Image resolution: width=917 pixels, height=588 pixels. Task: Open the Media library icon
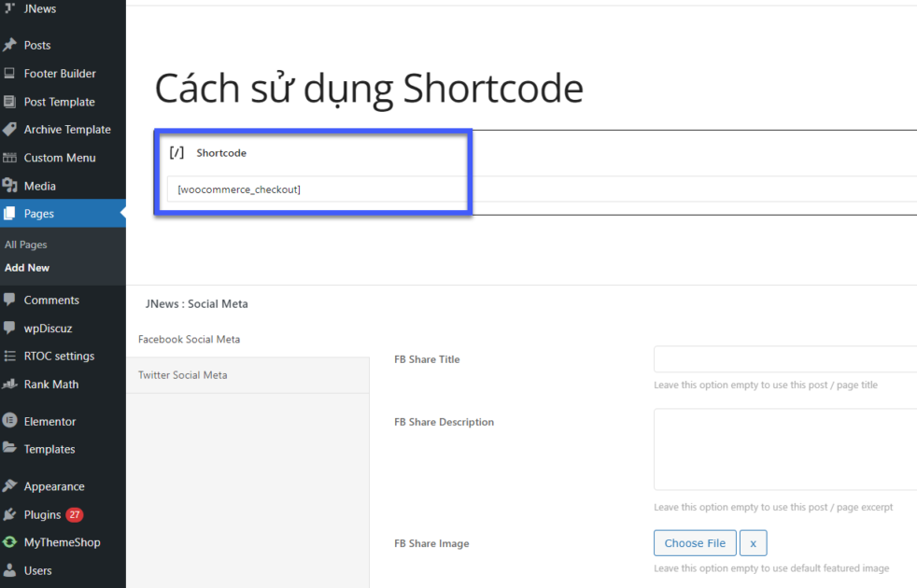11,186
